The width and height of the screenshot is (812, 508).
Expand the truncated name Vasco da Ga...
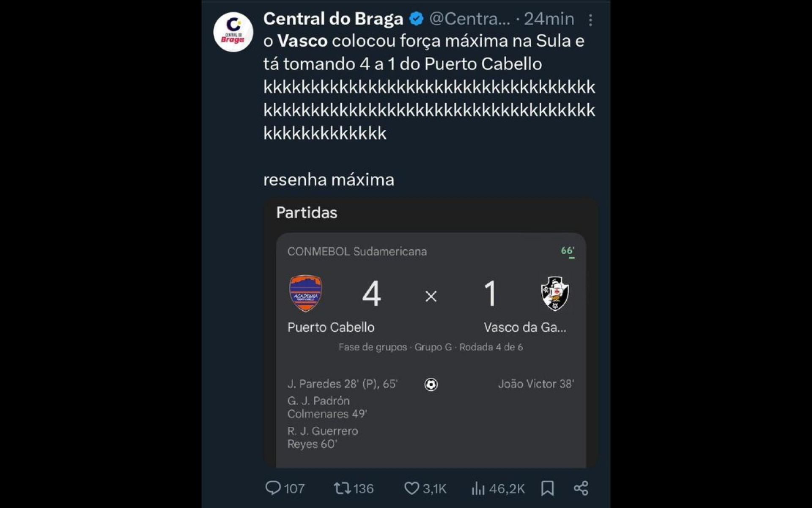click(525, 327)
